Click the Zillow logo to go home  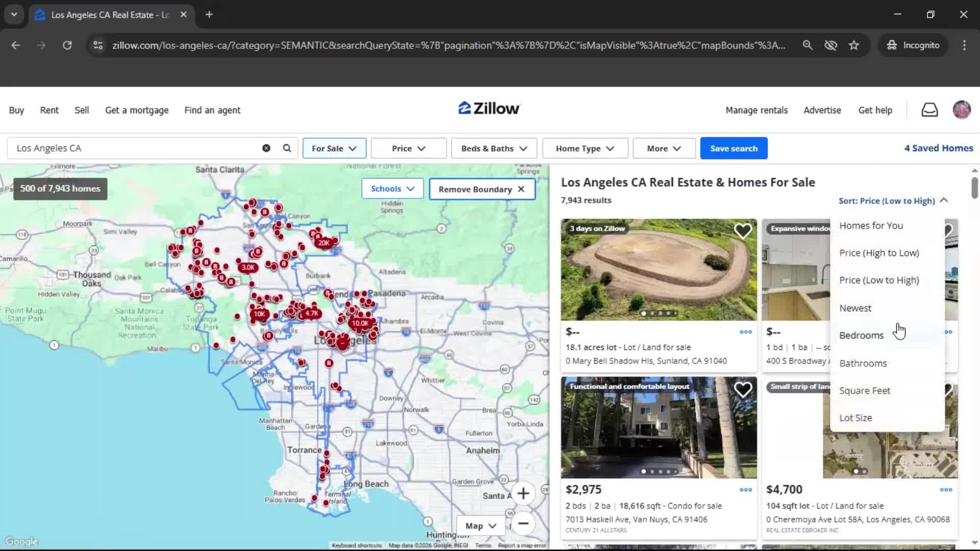pyautogui.click(x=488, y=108)
